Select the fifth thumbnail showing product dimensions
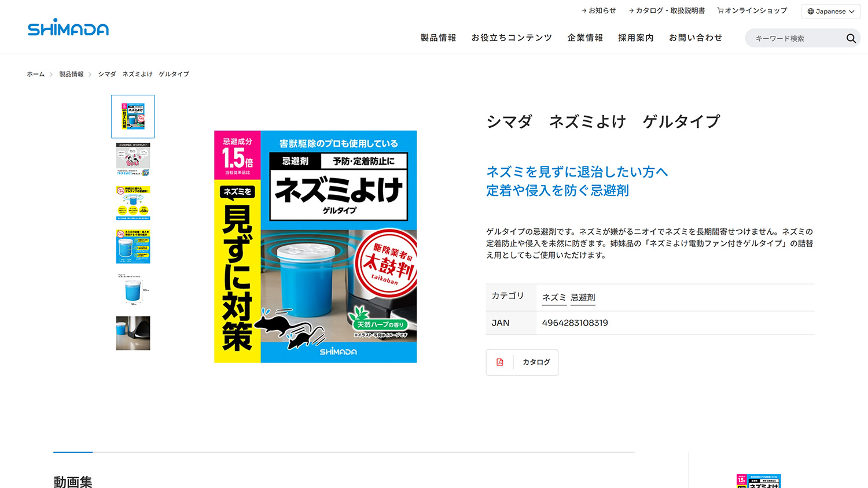The height and width of the screenshot is (488, 868). tap(133, 290)
